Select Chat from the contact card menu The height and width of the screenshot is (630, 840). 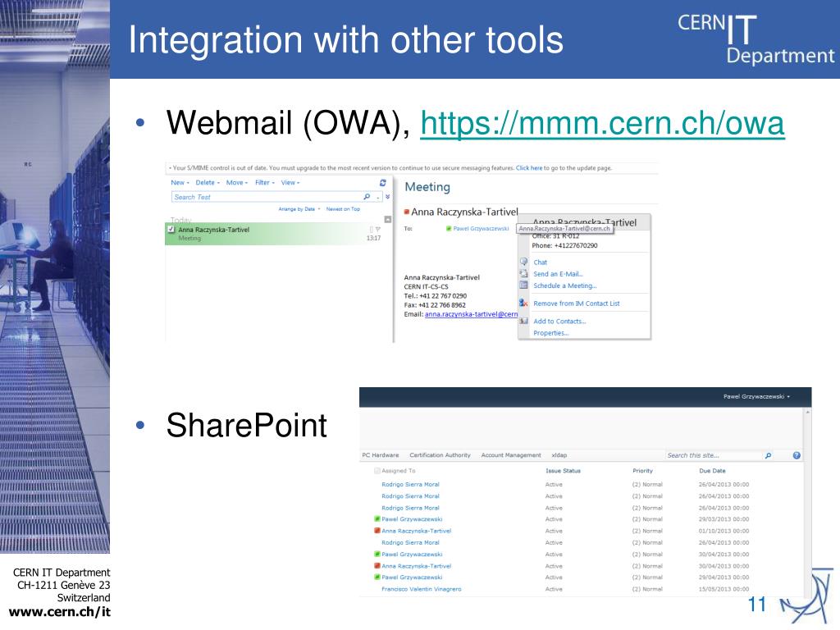click(540, 262)
